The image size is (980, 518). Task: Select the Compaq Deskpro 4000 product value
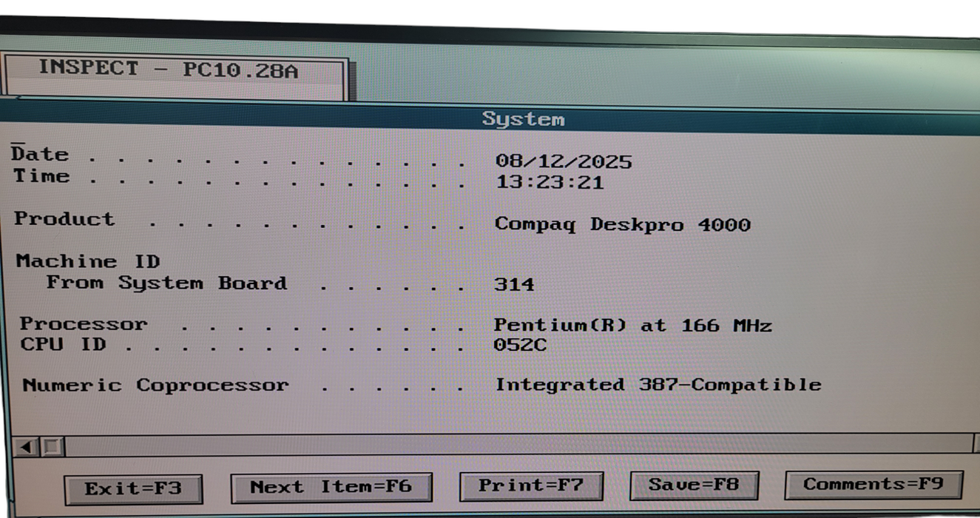[x=622, y=225]
